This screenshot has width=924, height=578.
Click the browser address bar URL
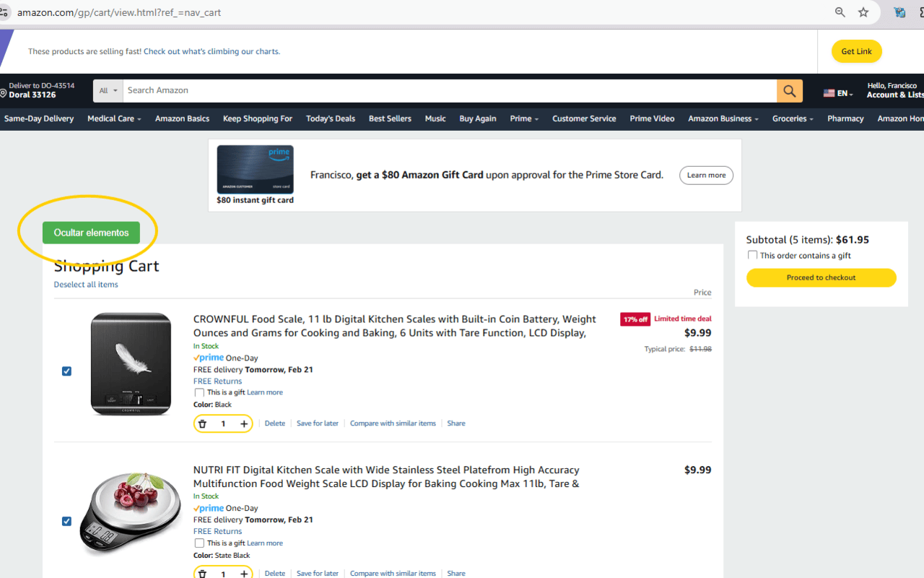tap(119, 12)
